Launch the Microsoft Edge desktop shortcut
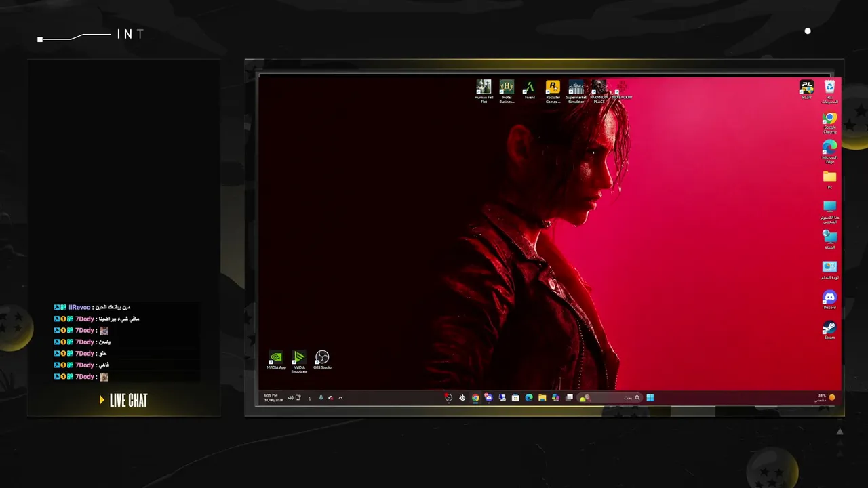This screenshot has width=868, height=488. pos(830,152)
